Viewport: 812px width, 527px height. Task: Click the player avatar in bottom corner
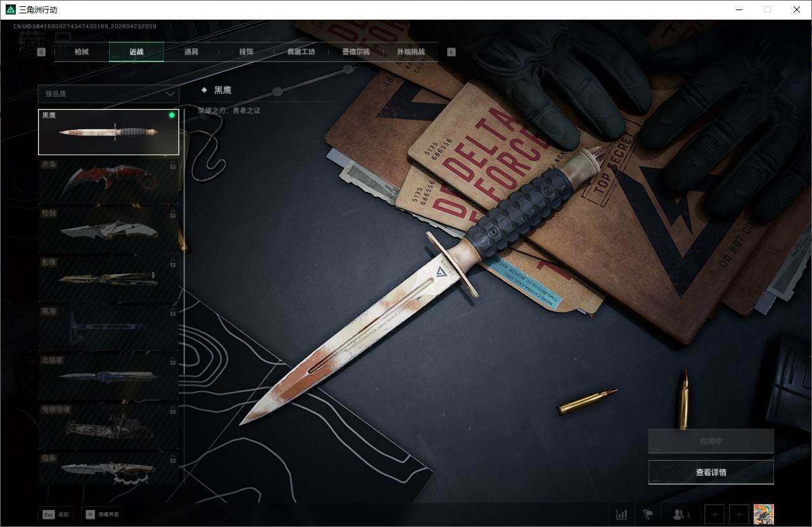click(x=763, y=514)
